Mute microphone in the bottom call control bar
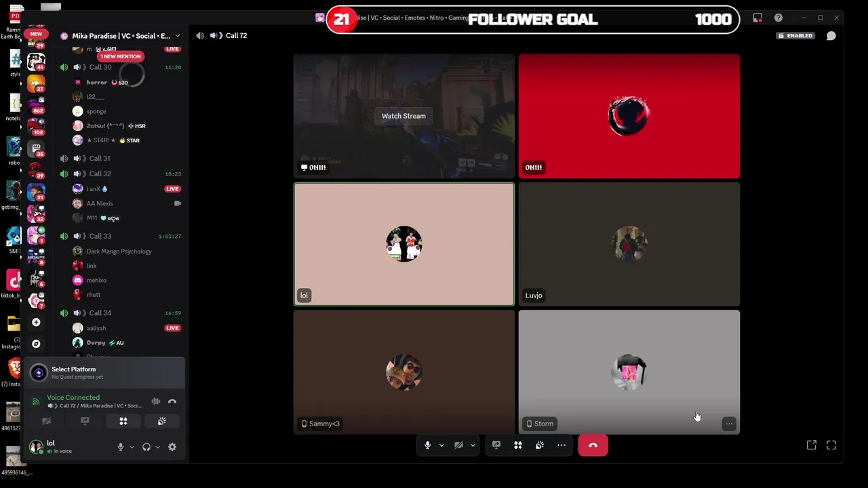Image resolution: width=868 pixels, height=488 pixels. point(427,445)
